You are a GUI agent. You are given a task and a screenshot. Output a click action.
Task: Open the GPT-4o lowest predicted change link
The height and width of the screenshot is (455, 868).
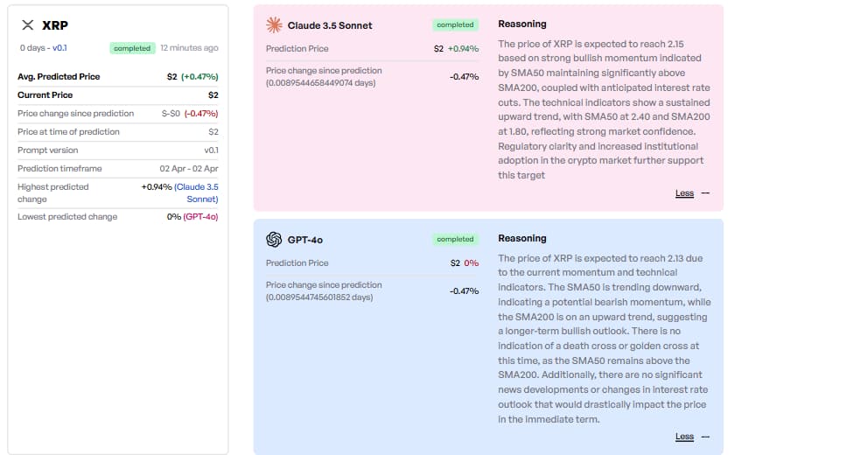click(200, 217)
